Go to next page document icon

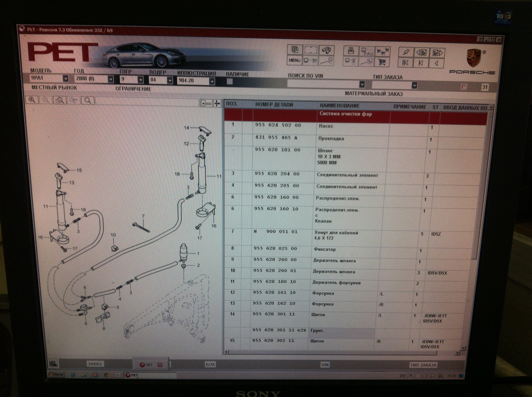[437, 53]
